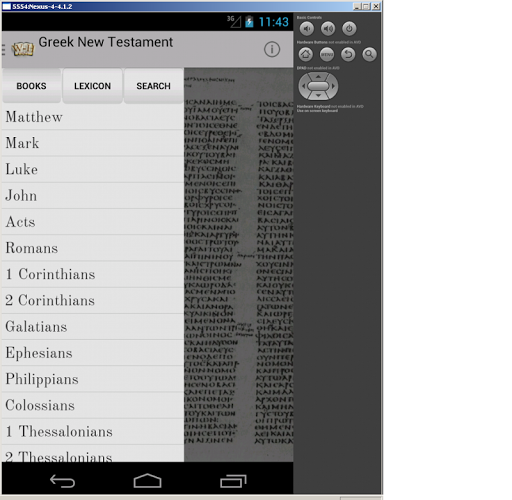Select Ephesians
This screenshot has width=512, height=500.
tap(93, 353)
